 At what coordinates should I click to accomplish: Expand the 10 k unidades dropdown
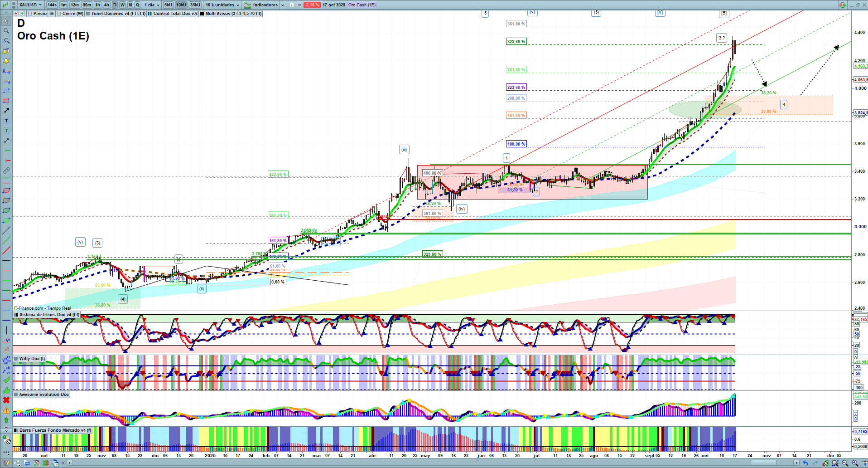click(x=222, y=5)
